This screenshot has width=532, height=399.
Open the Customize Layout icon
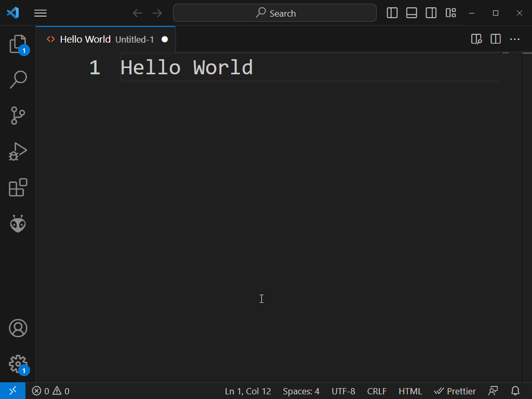click(x=450, y=13)
